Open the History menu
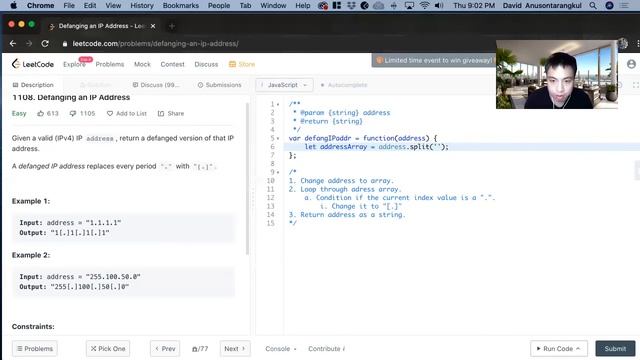Screen dimensions: 640x360 pyautogui.click(x=142, y=5)
